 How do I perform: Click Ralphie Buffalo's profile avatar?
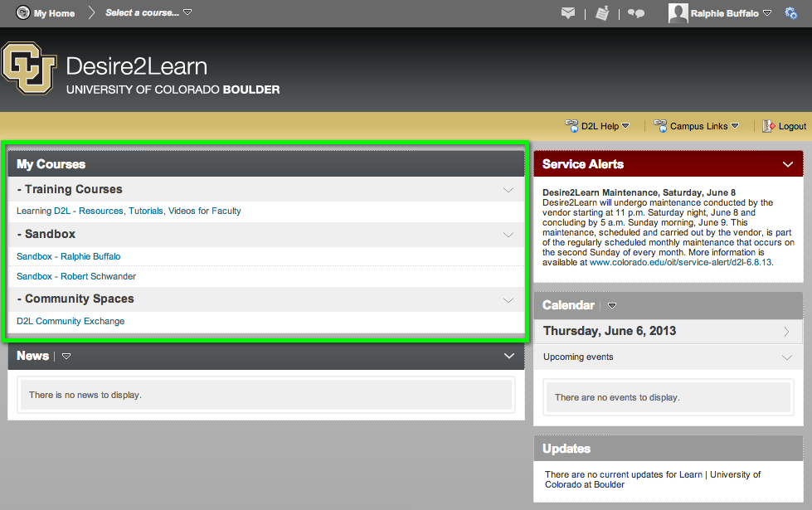pos(678,13)
